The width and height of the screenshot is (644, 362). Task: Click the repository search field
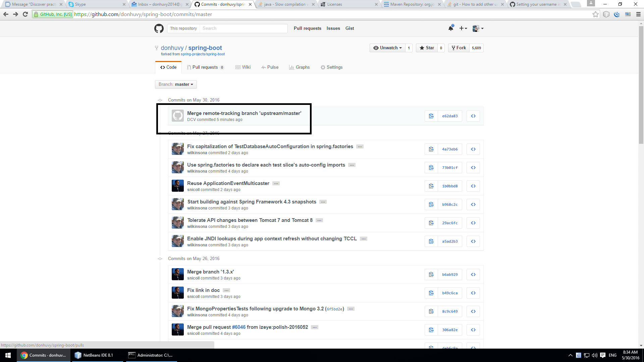244,28
